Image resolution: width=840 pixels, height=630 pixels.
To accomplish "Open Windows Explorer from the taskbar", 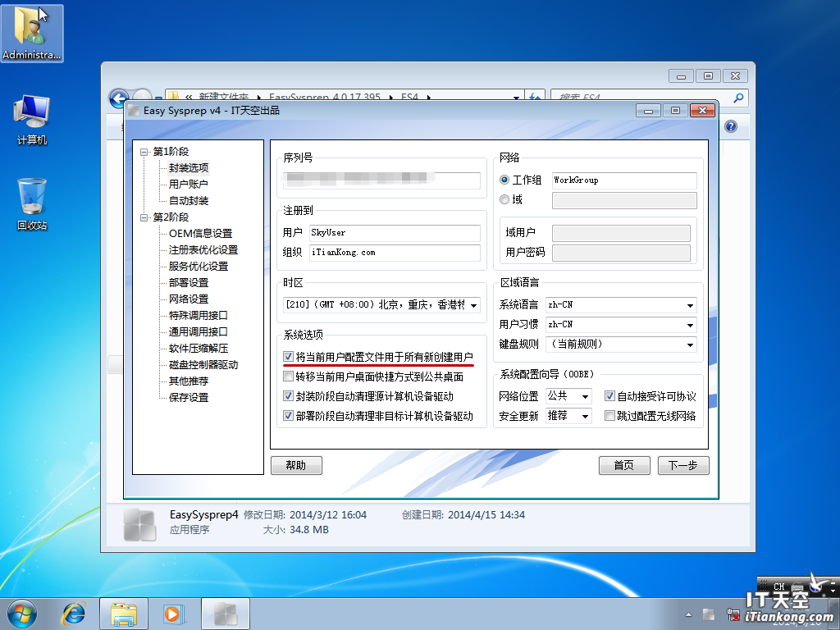I will (x=124, y=614).
